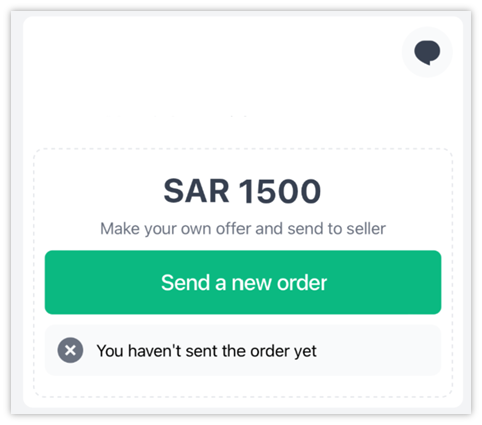Click 'yet' in the order status message
The image size is (482, 425).
point(305,352)
